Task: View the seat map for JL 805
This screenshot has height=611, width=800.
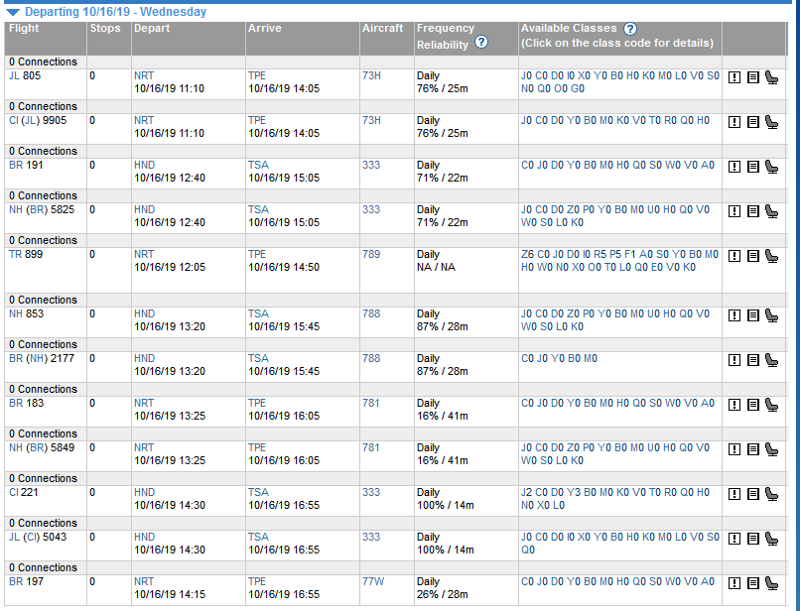Action: [772, 78]
